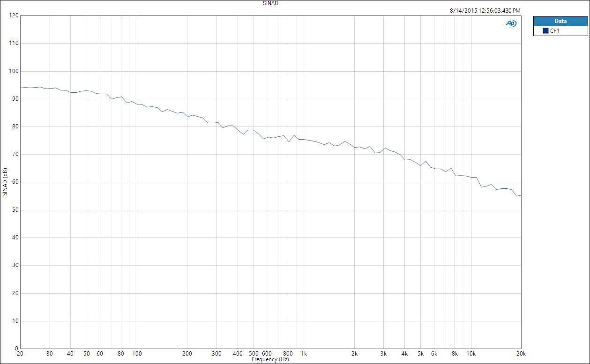Click the SINAD (dB) vertical axis label

(5, 181)
